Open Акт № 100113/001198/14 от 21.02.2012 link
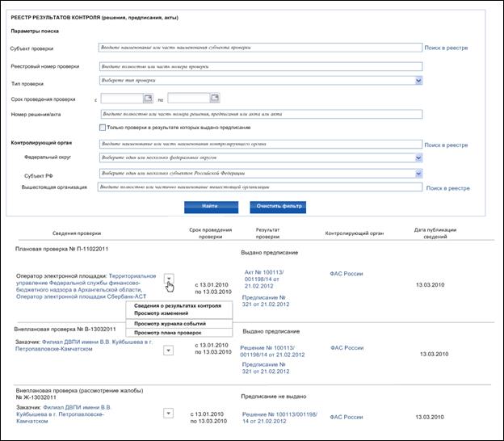504x441 pixels. click(264, 279)
